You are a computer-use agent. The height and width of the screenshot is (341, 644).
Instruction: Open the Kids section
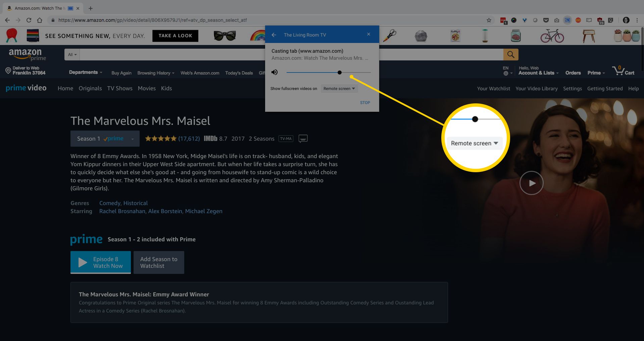pyautogui.click(x=166, y=88)
